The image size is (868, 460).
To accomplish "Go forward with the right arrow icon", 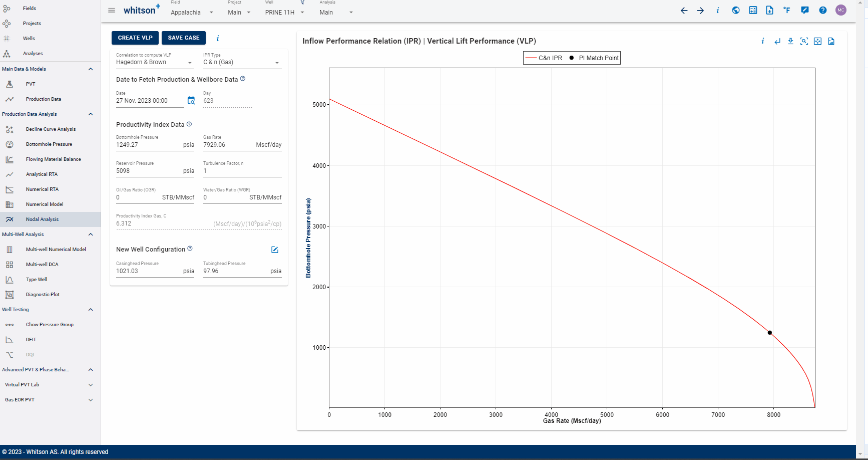I will [700, 11].
